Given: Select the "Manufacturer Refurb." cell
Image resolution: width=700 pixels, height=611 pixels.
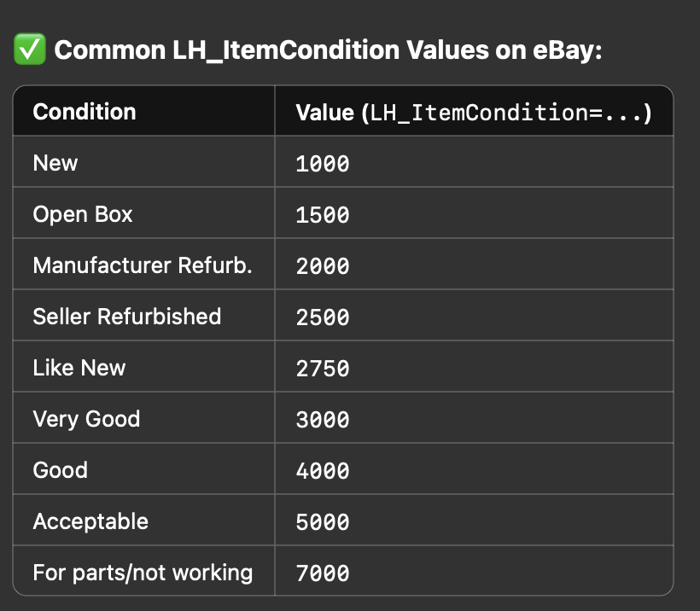Looking at the screenshot, I should pyautogui.click(x=143, y=265).
